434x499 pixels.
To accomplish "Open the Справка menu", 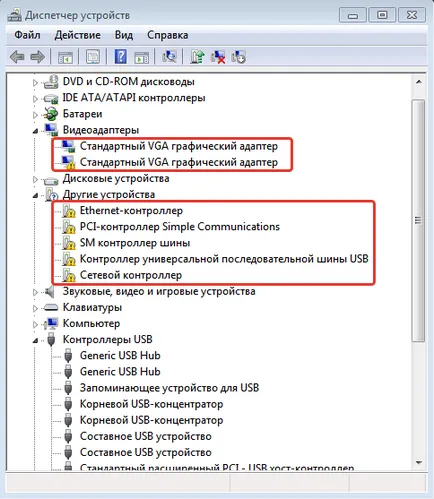I will click(168, 35).
